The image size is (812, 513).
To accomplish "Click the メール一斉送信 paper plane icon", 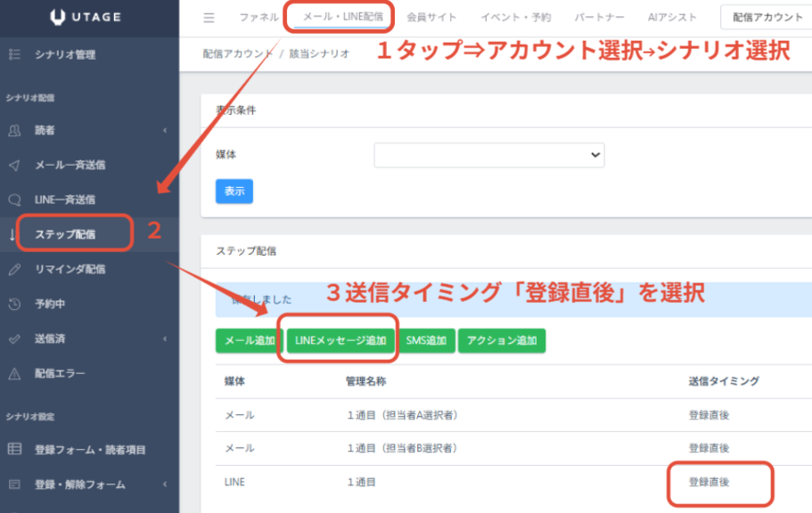I will coord(14,165).
